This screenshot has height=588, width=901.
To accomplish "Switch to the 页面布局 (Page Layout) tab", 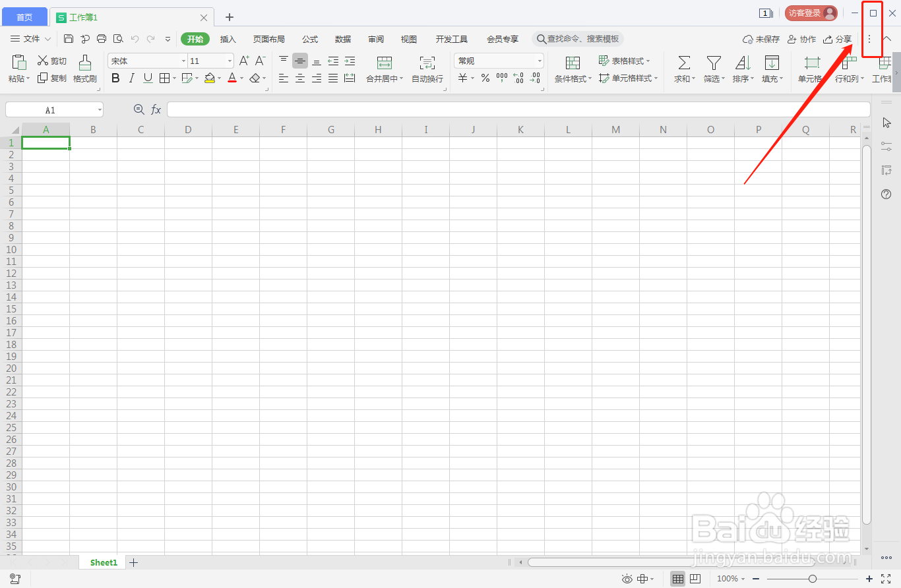I will [x=269, y=39].
